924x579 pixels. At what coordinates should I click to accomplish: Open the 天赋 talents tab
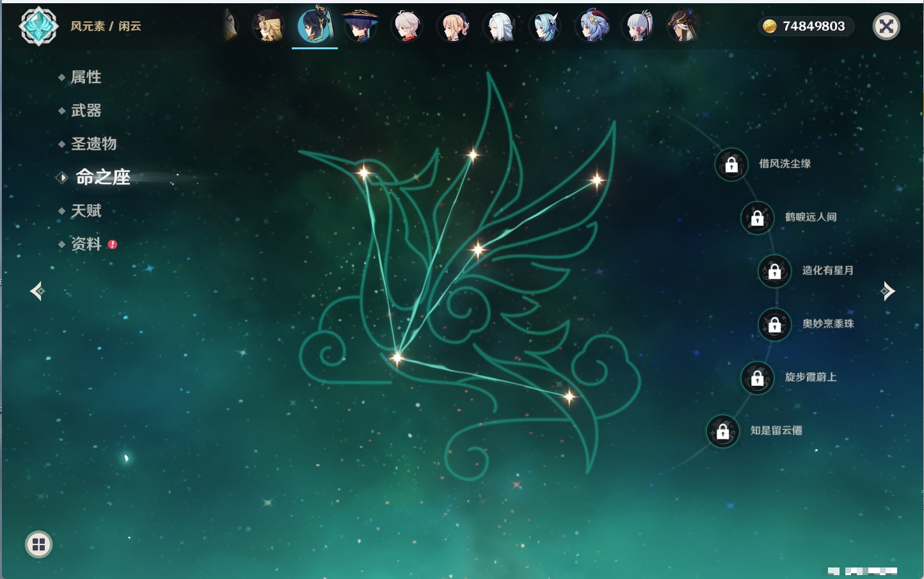[86, 211]
